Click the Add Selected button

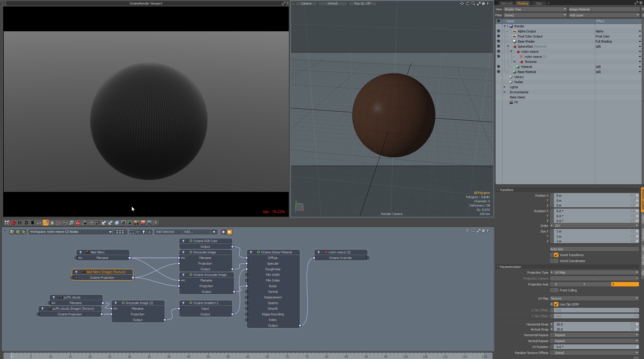click(165, 232)
